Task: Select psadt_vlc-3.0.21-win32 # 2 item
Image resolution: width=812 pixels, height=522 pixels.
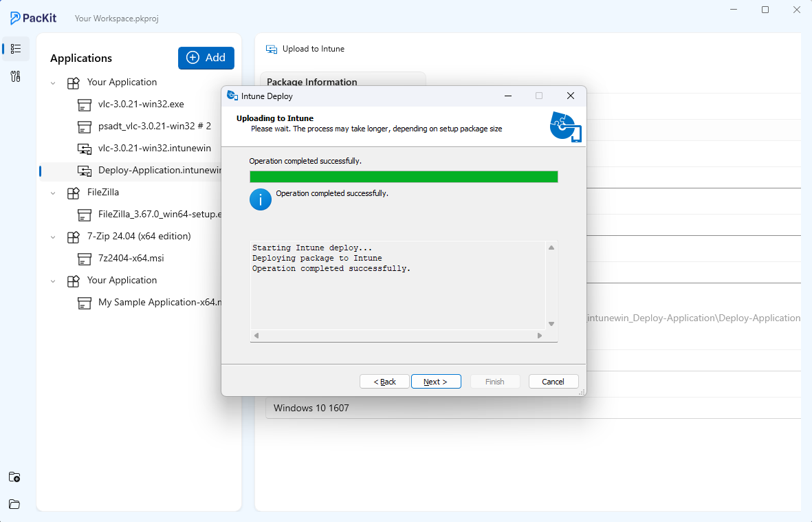Action: pos(154,126)
